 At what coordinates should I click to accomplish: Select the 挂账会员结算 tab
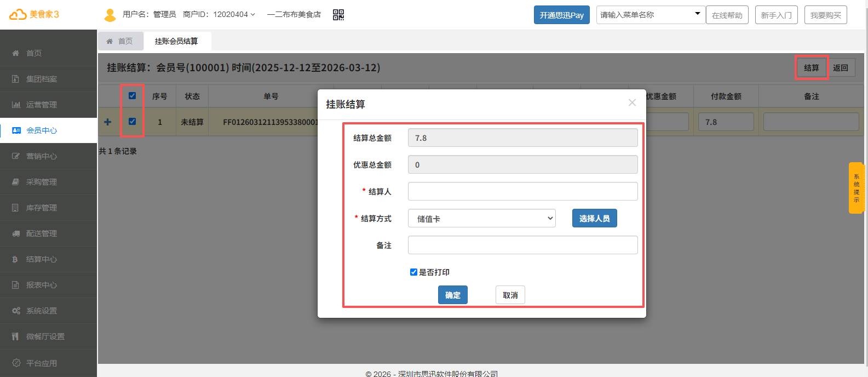pyautogui.click(x=176, y=41)
